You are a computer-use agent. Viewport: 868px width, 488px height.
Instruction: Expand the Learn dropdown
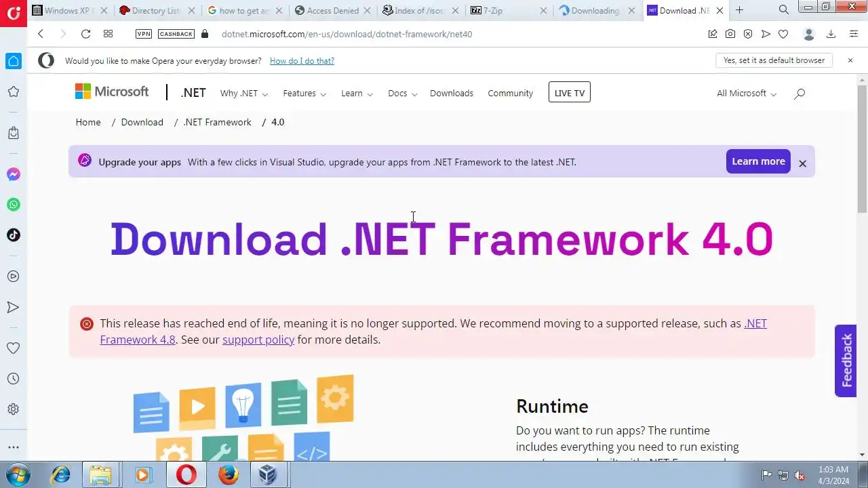click(x=357, y=94)
